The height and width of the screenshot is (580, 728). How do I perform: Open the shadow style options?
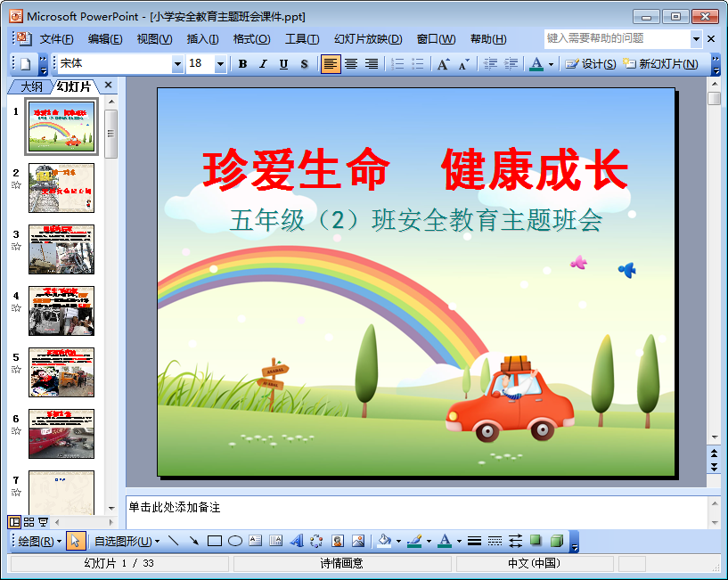[536, 541]
